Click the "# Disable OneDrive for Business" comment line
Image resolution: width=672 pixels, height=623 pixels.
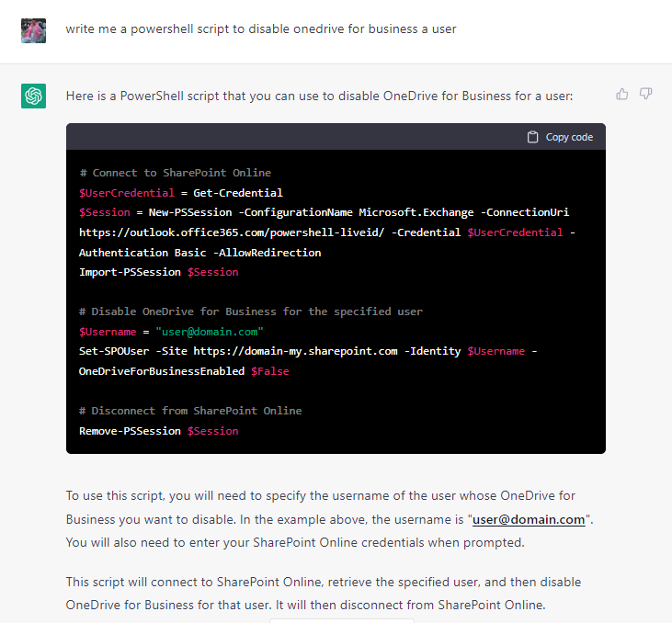pyautogui.click(x=251, y=311)
